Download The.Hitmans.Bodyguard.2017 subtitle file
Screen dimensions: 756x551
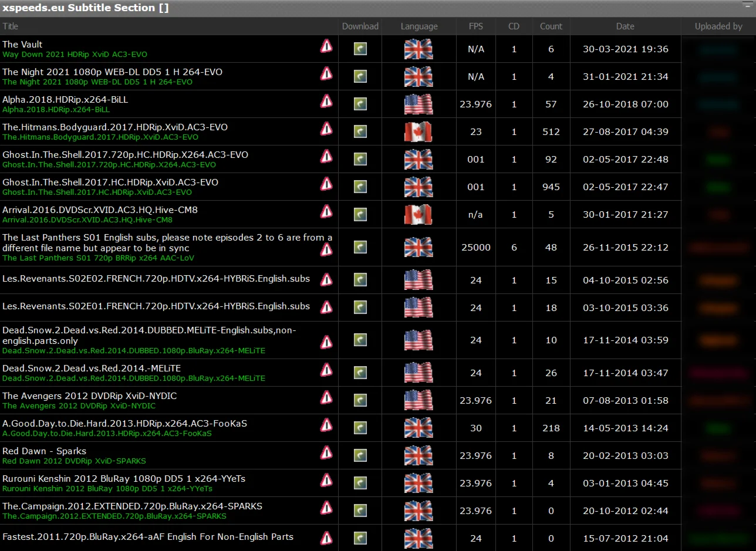coord(360,131)
